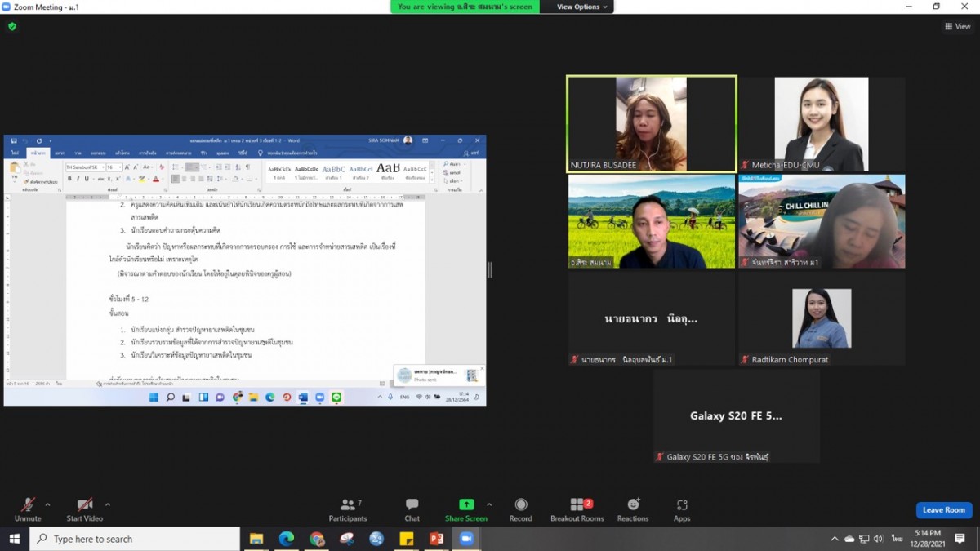
Task: Click the Type here to search box
Action: [135, 539]
